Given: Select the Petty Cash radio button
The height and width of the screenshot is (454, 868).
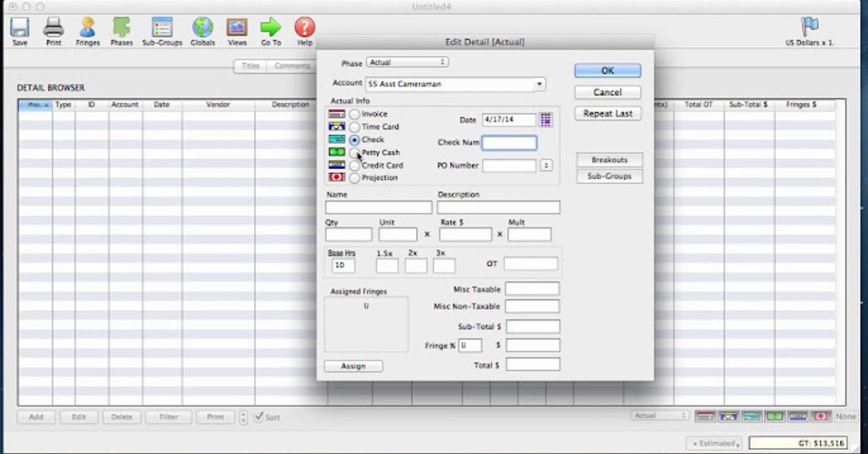Looking at the screenshot, I should coord(354,153).
